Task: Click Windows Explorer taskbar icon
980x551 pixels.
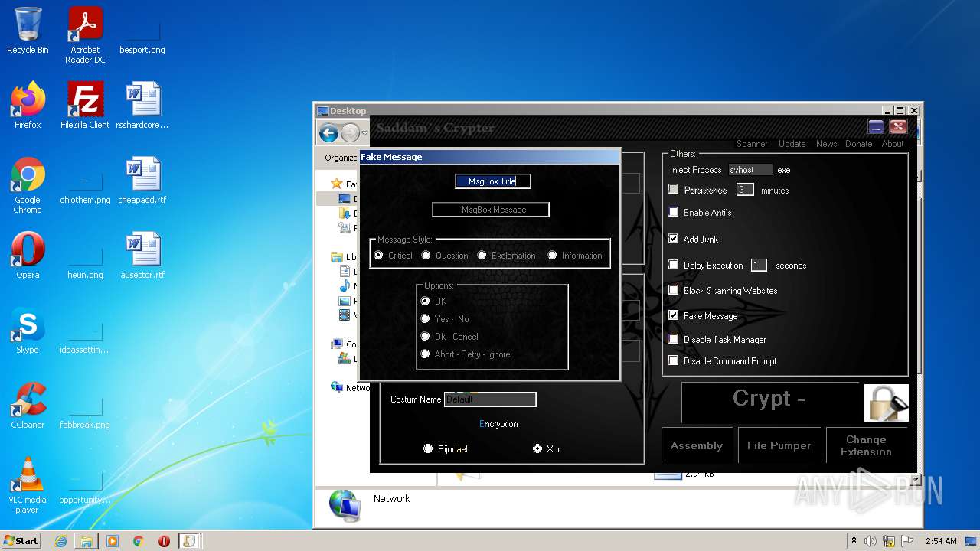Action: coord(87,541)
